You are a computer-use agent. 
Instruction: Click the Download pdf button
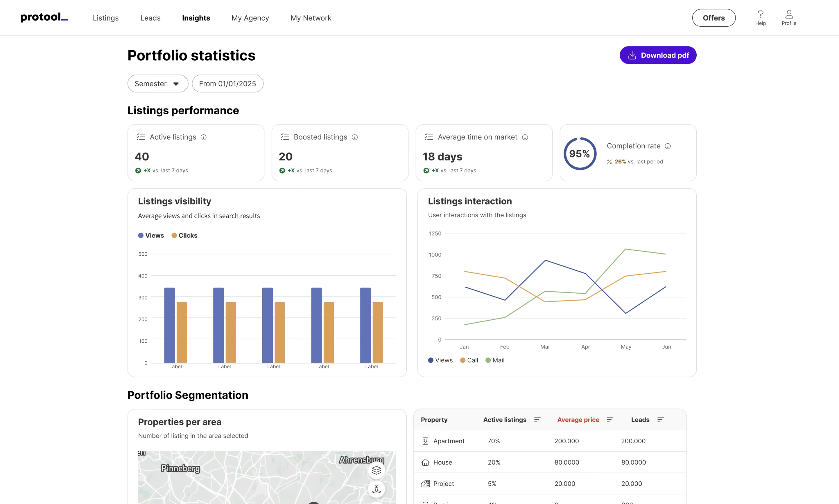pos(658,55)
